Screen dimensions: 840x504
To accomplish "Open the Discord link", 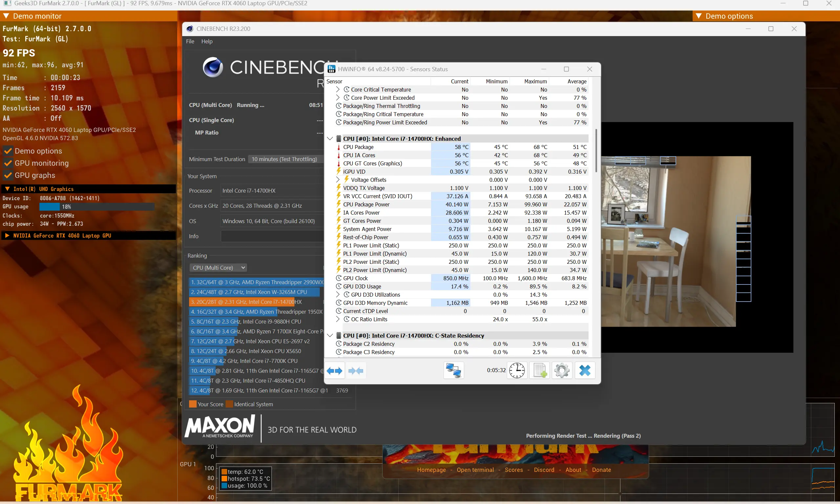I will click(544, 470).
